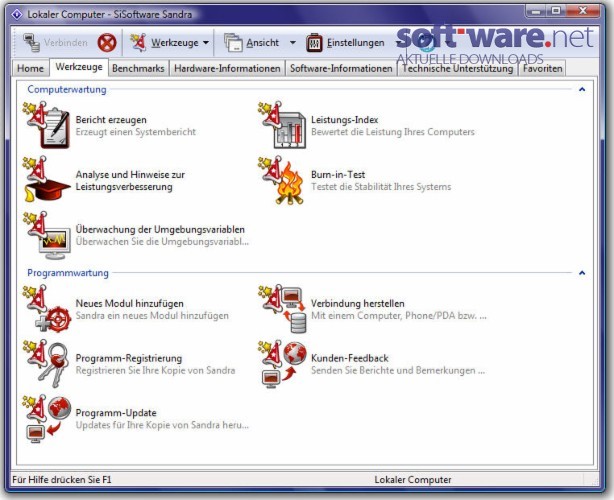Collapse the Computerwartung section
614x500 pixels.
pyautogui.click(x=582, y=90)
